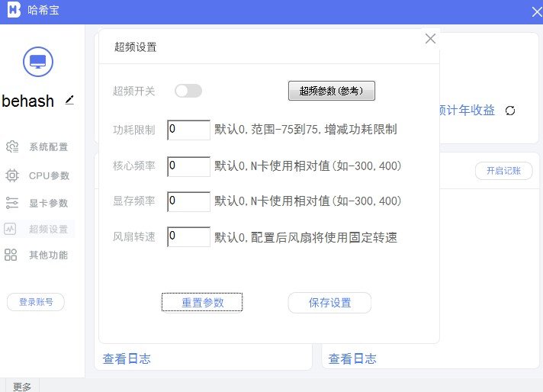The width and height of the screenshot is (543, 392).
Task: Click the 显卡参数 sliders icon
Action: tap(12, 203)
